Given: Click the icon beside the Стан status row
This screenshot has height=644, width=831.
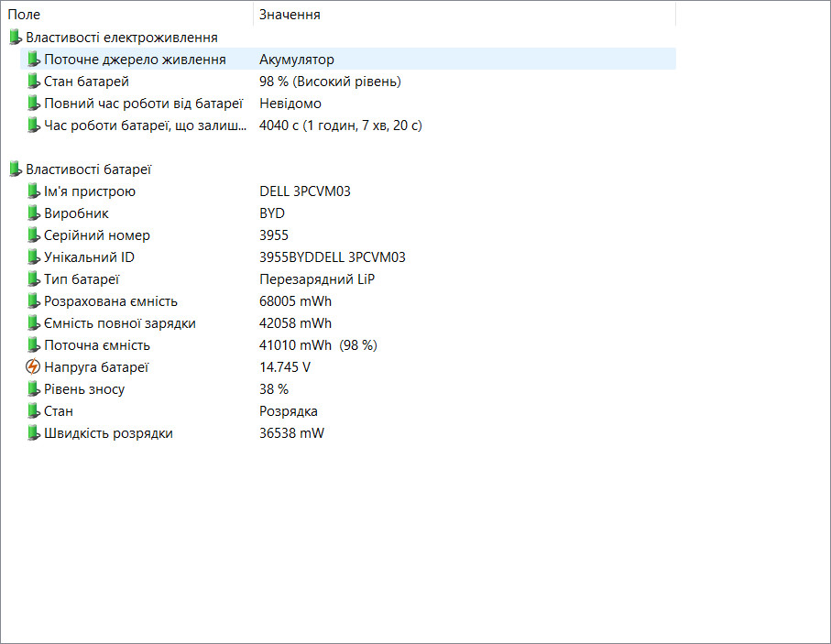Looking at the screenshot, I should 33,410.
